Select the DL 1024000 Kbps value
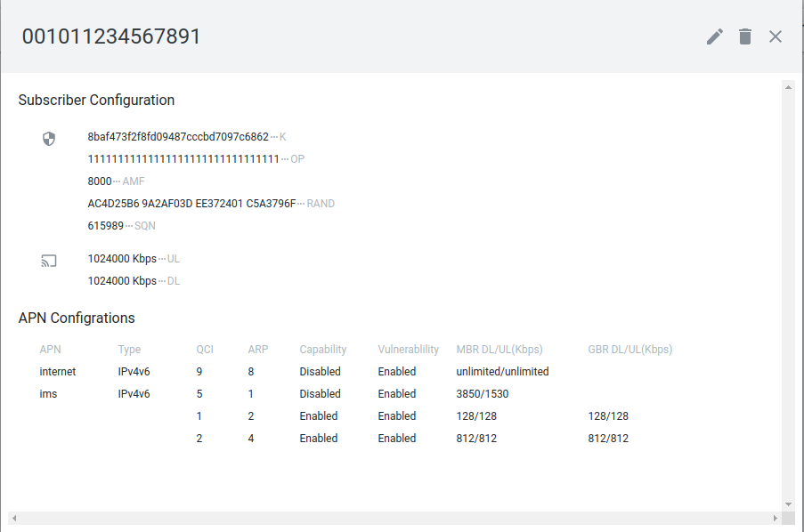Viewport: 804px width, 532px height. coord(122,281)
